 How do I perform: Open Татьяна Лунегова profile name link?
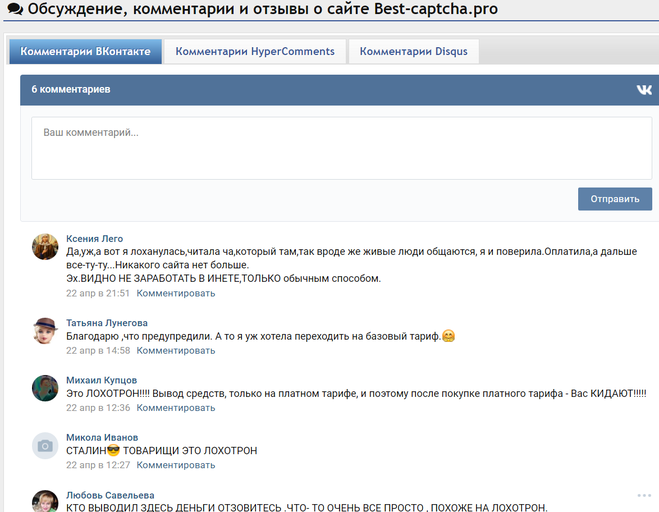pos(106,323)
